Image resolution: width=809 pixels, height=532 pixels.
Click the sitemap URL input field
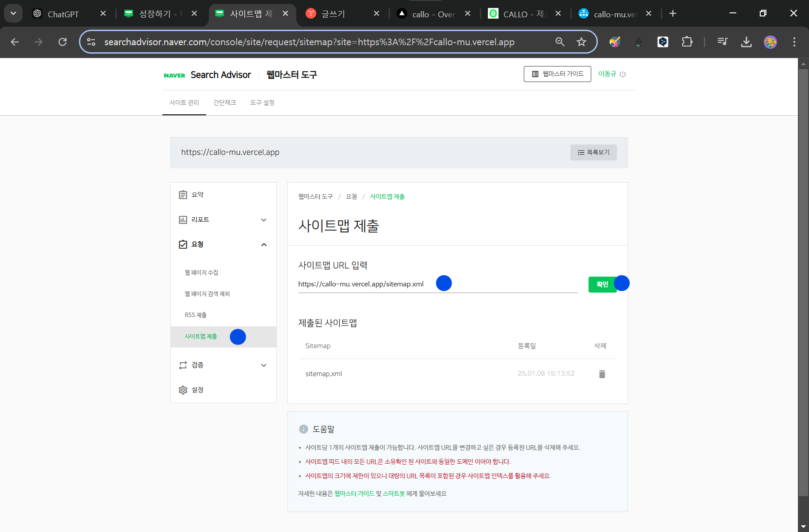(438, 284)
